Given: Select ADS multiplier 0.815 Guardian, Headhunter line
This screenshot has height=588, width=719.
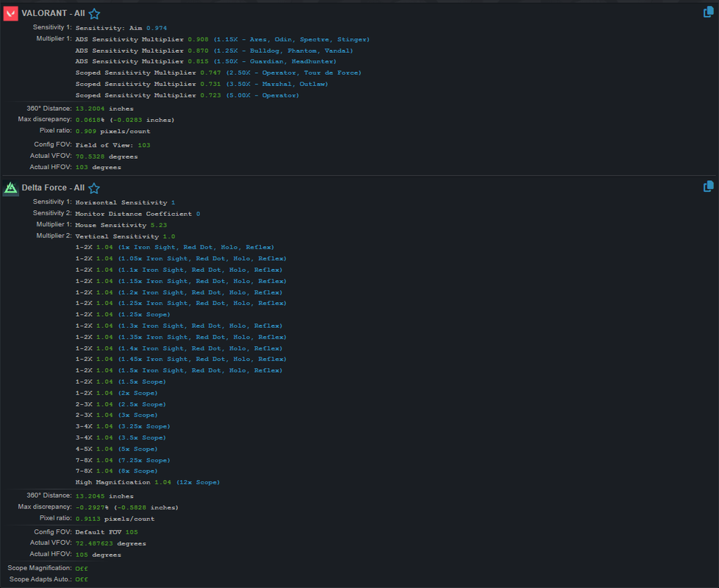Looking at the screenshot, I should click(x=206, y=62).
